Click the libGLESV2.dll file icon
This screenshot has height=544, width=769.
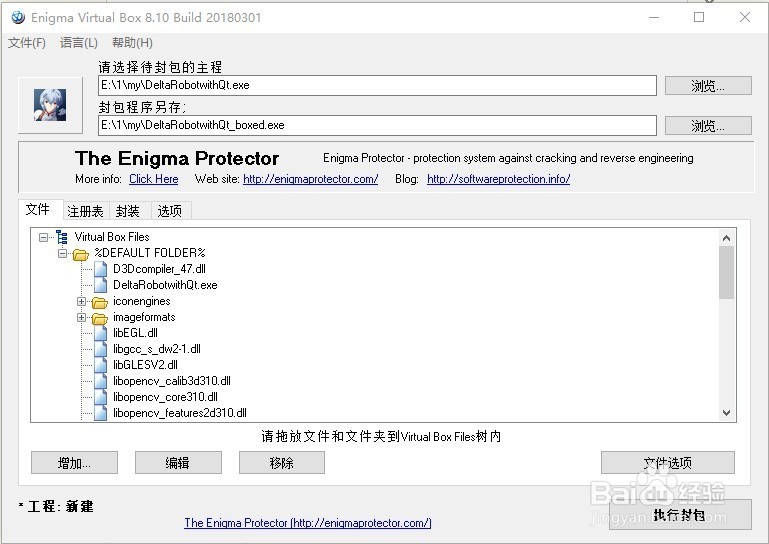pos(101,365)
